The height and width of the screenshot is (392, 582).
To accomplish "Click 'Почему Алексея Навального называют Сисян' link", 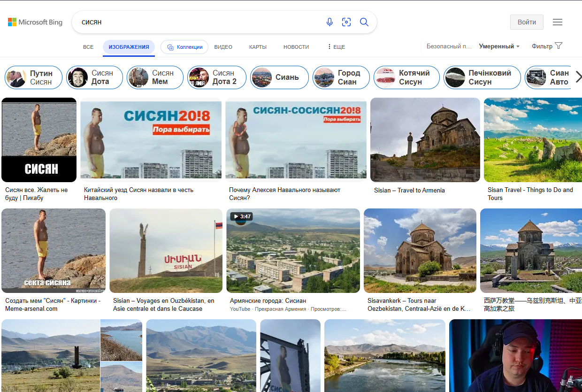I will [284, 194].
